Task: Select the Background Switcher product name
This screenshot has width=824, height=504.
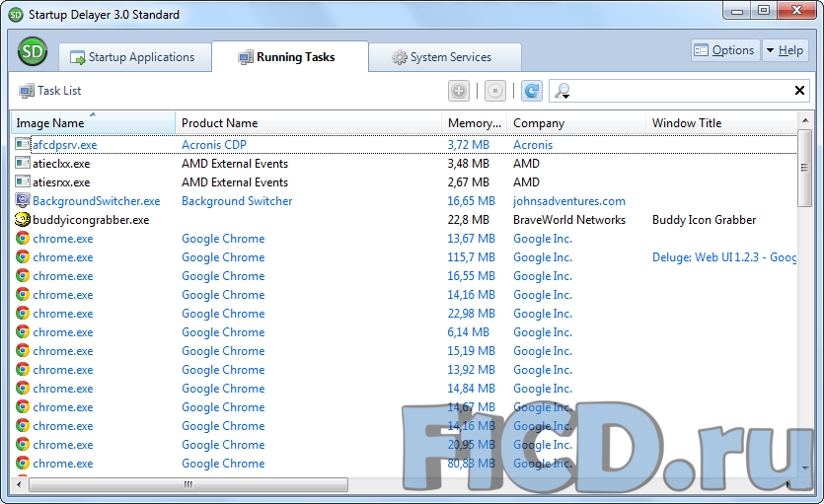Action: [x=237, y=201]
